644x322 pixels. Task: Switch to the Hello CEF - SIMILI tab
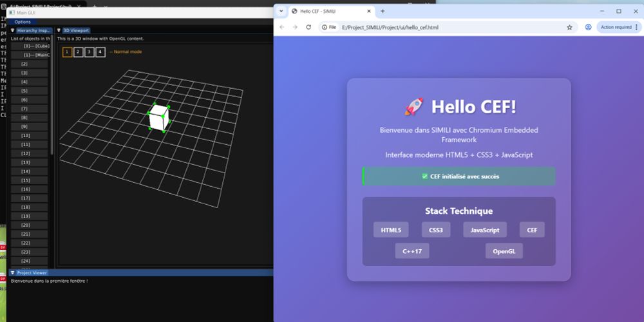(x=330, y=11)
